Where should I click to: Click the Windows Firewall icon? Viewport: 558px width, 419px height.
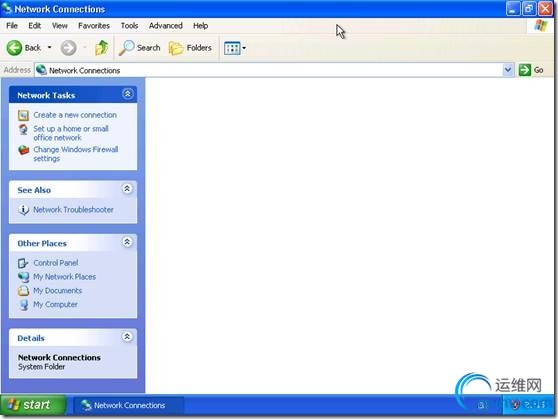[23, 150]
